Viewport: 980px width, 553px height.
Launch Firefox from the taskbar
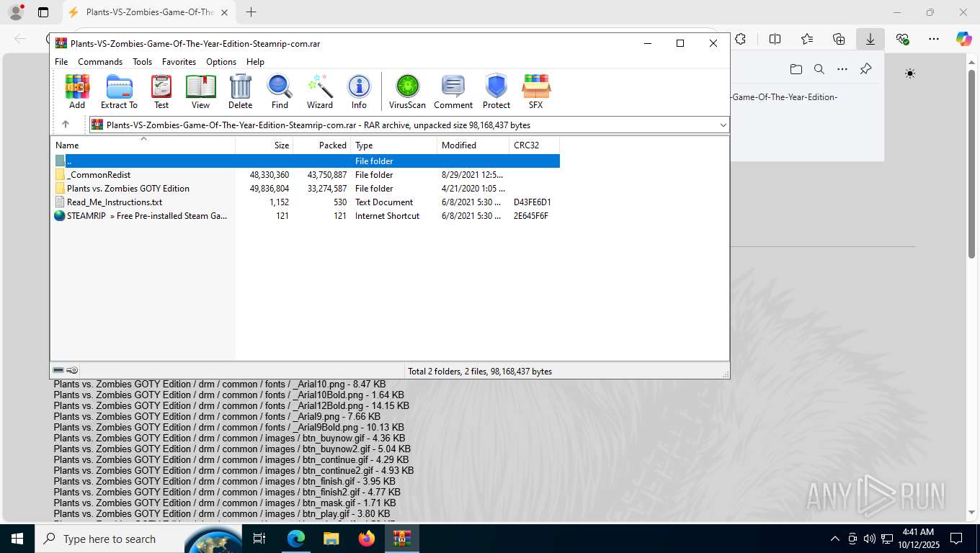(367, 539)
